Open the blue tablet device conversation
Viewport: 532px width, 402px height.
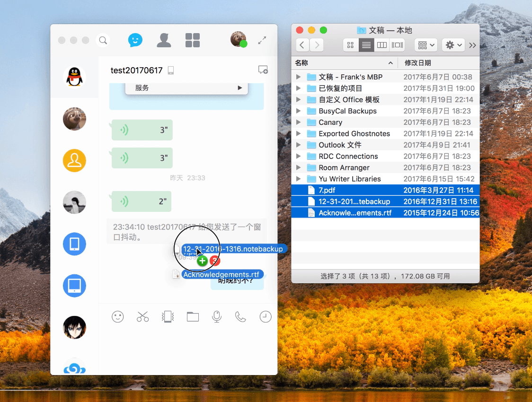pos(74,286)
